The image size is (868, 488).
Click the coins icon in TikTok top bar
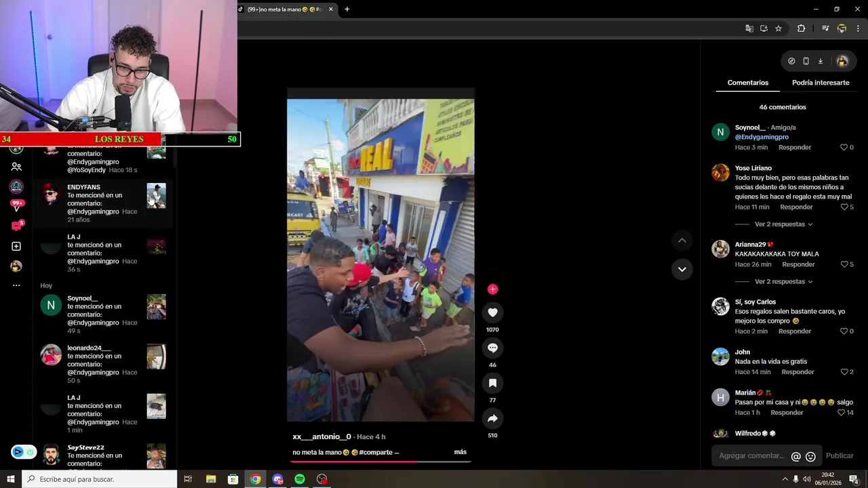click(791, 61)
